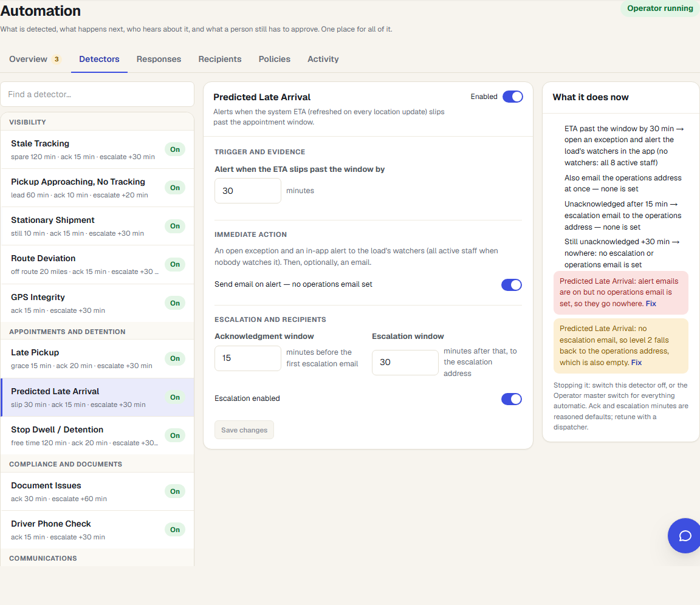Screen dimensions: 700x605
Task: Click Fix link in the yellow escalation warning
Action: [x=636, y=362]
